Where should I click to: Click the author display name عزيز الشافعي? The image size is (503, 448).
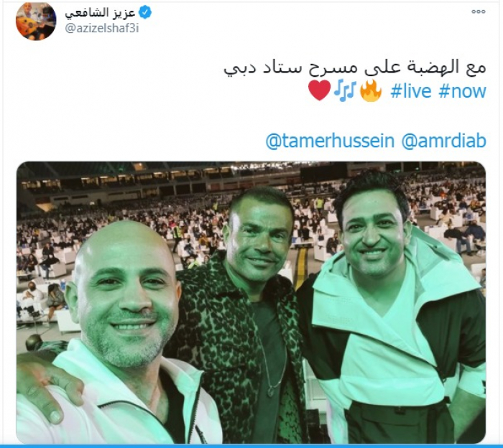(99, 13)
